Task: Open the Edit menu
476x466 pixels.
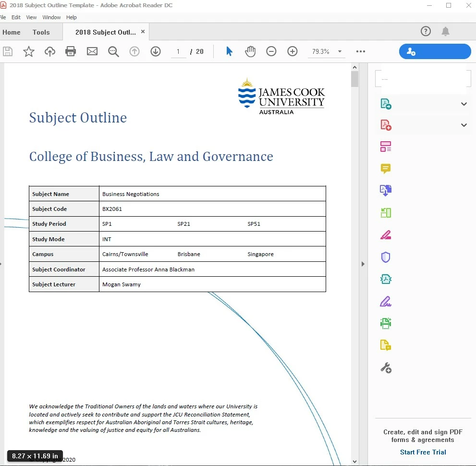Action: [16, 17]
